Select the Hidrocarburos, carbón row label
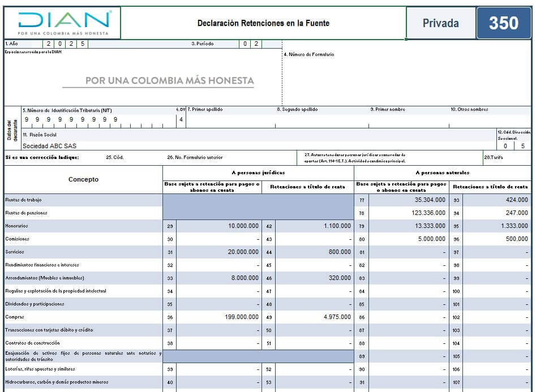This screenshot has width=536, height=392. 57,382
